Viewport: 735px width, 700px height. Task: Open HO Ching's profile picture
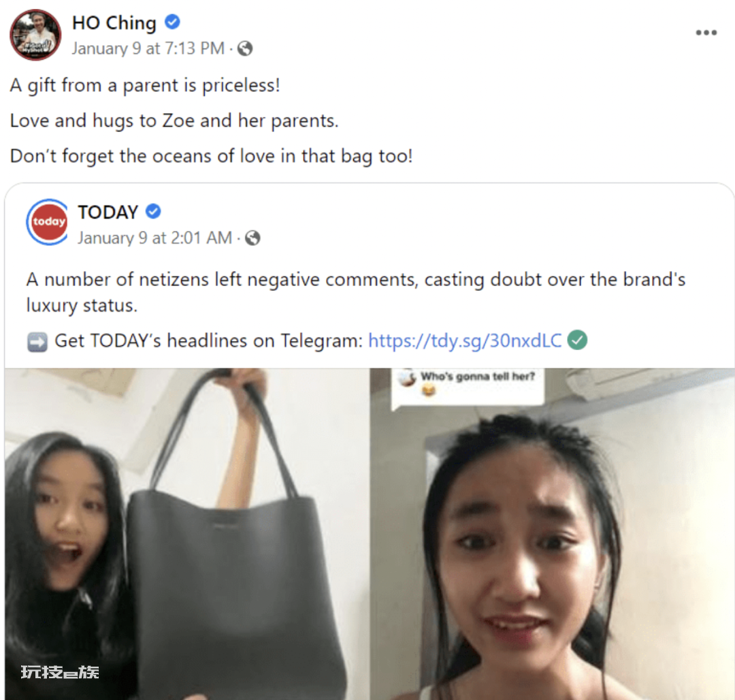[35, 35]
